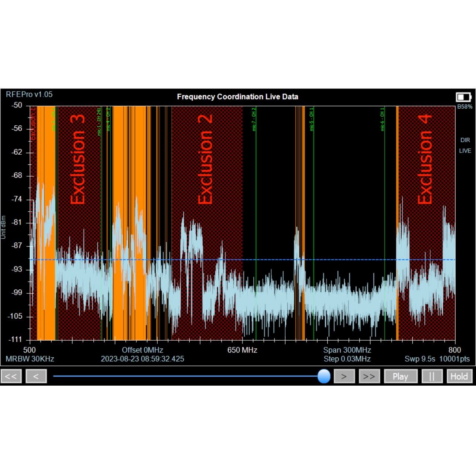
Task: Click the mic-4 - CH 2 marker label
Action: click(x=108, y=119)
